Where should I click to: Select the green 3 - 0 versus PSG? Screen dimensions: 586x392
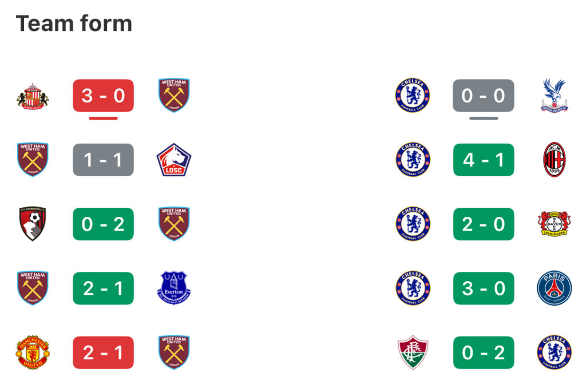(x=484, y=288)
